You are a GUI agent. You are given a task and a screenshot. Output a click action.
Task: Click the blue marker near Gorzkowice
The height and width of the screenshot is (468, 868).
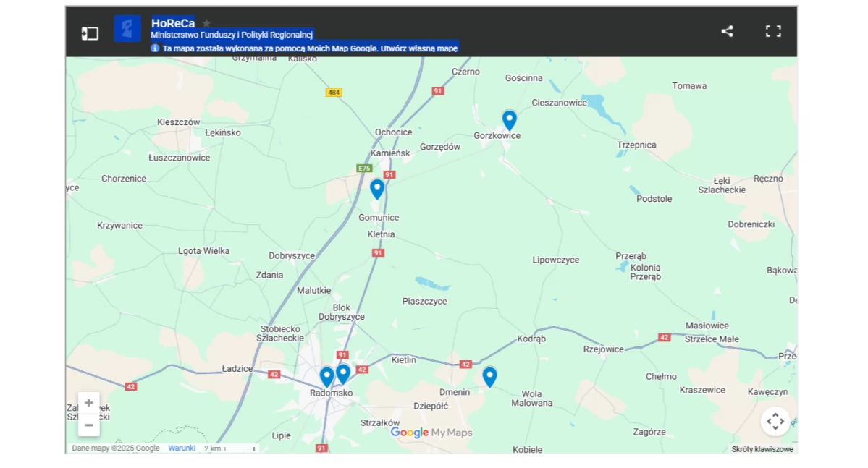(509, 120)
